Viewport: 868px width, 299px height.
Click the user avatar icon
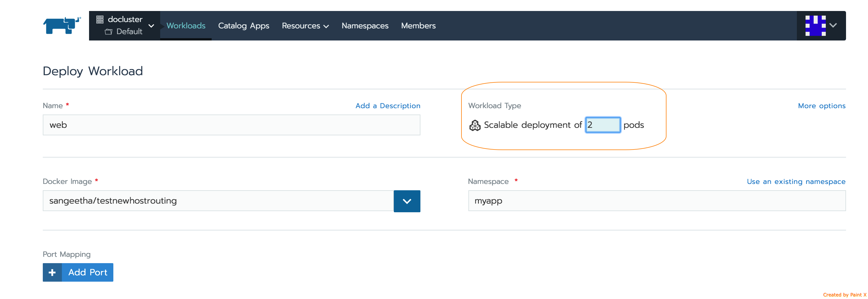point(815,26)
